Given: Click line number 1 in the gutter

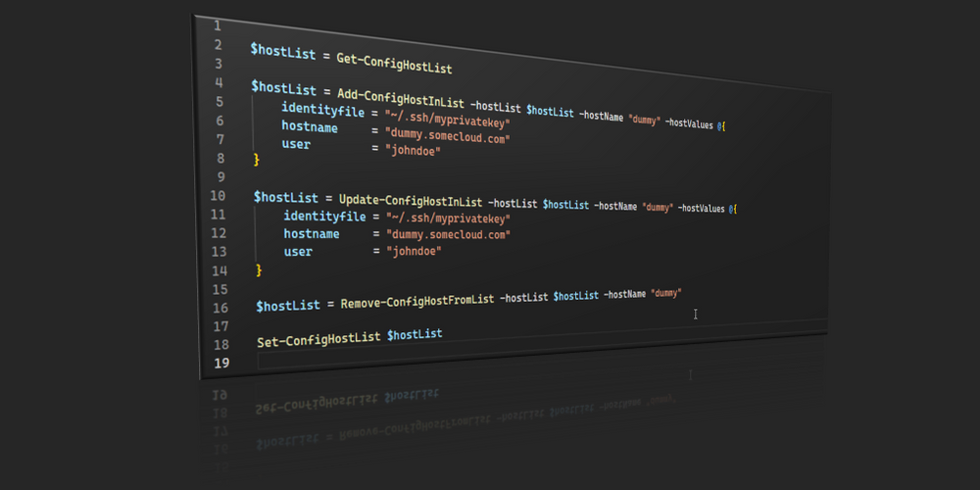Looking at the screenshot, I should click(217, 25).
